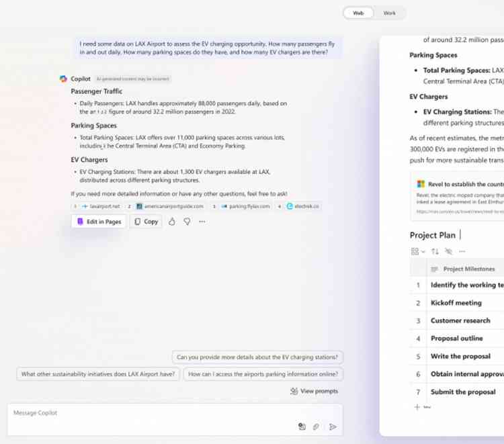Click the add content icon in message box
Image resolution: width=504 pixels, height=444 pixels.
302,427
